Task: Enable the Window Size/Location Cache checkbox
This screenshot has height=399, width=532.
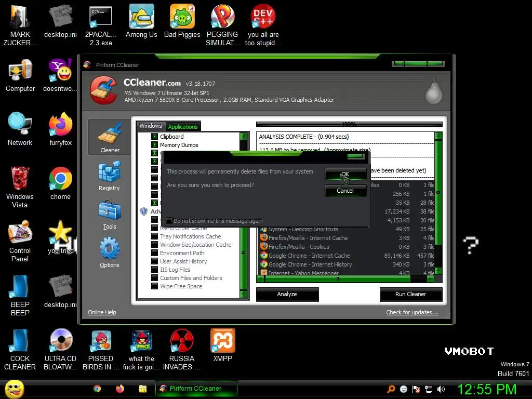Action: (x=155, y=245)
